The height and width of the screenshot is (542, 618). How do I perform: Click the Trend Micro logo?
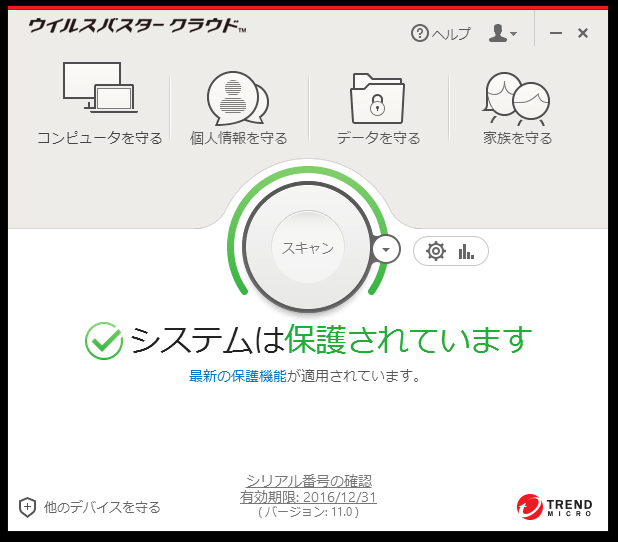coord(554,507)
